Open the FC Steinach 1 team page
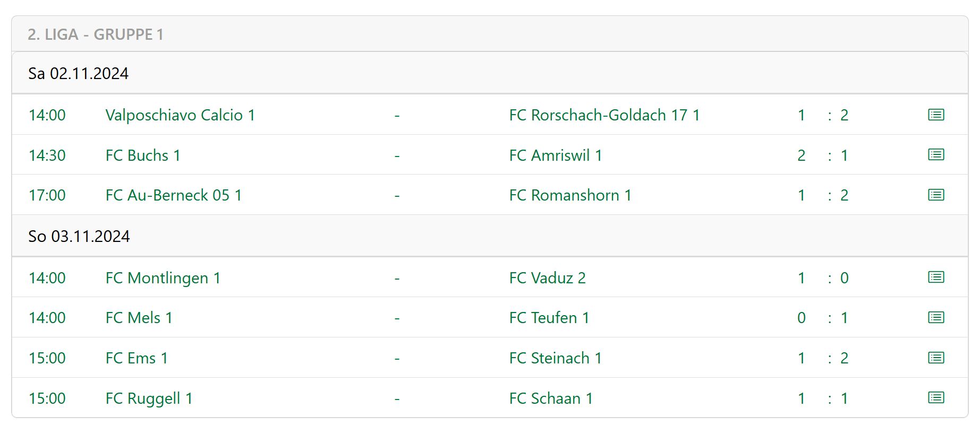 (x=555, y=358)
